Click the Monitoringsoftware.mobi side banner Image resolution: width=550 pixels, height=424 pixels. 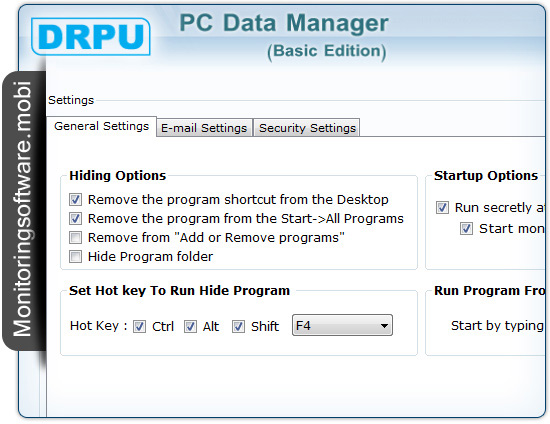tap(23, 210)
